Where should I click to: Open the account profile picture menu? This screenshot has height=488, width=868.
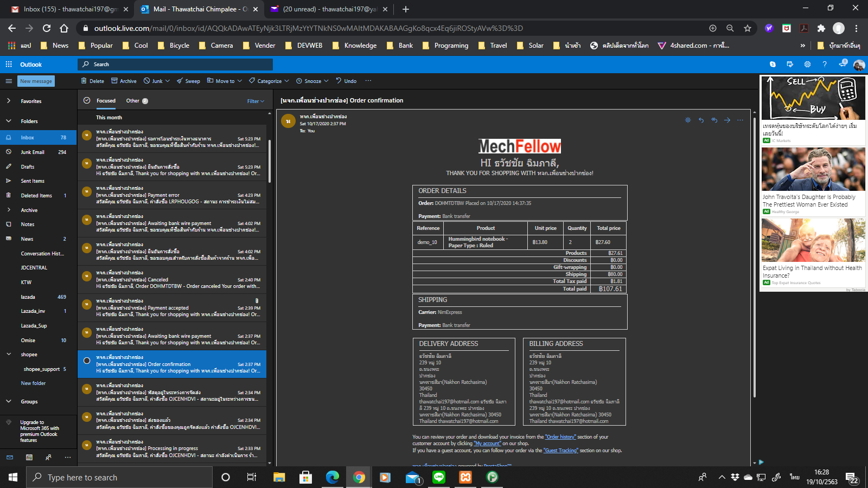point(859,65)
